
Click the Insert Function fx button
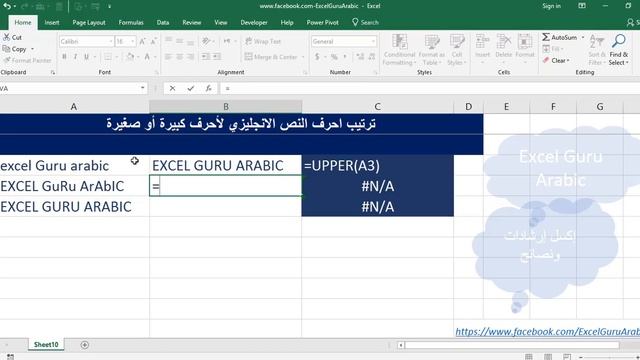click(x=209, y=88)
